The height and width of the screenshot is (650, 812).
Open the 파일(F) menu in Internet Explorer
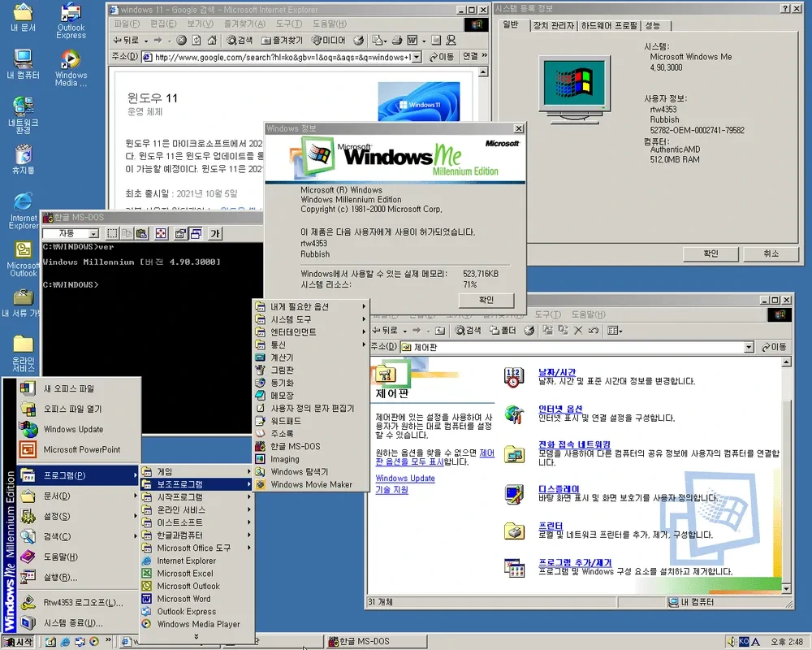[x=127, y=24]
